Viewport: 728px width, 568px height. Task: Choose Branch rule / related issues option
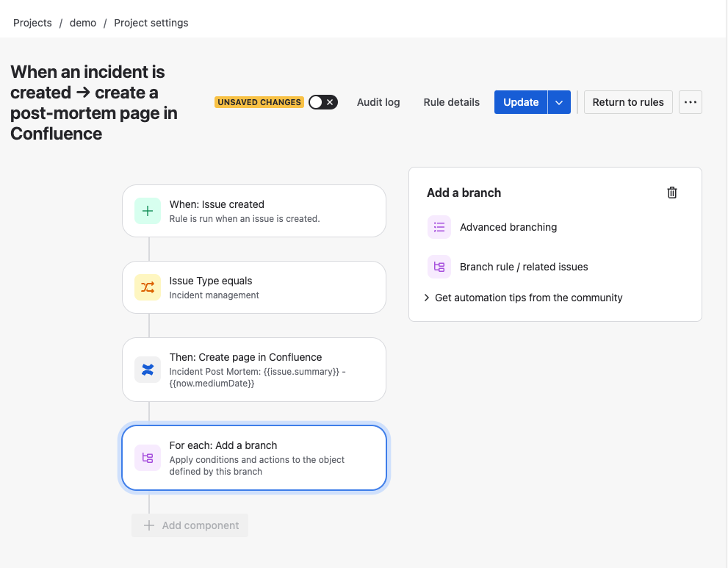pyautogui.click(x=508, y=267)
